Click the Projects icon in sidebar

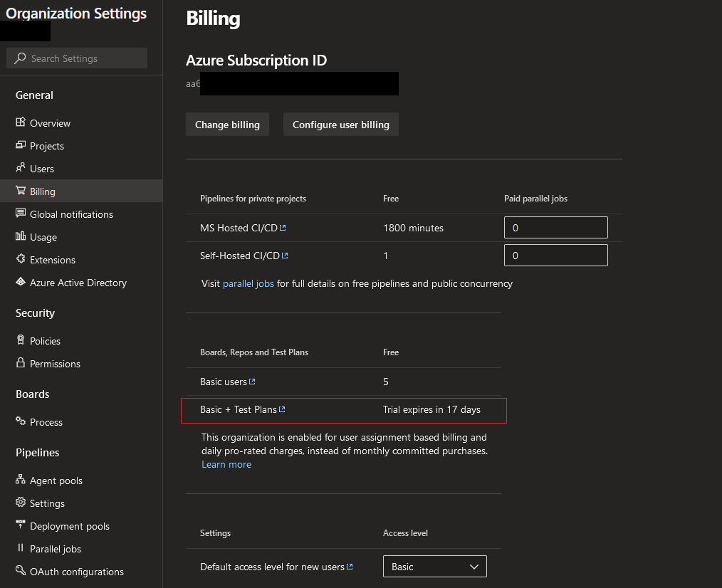pyautogui.click(x=20, y=145)
